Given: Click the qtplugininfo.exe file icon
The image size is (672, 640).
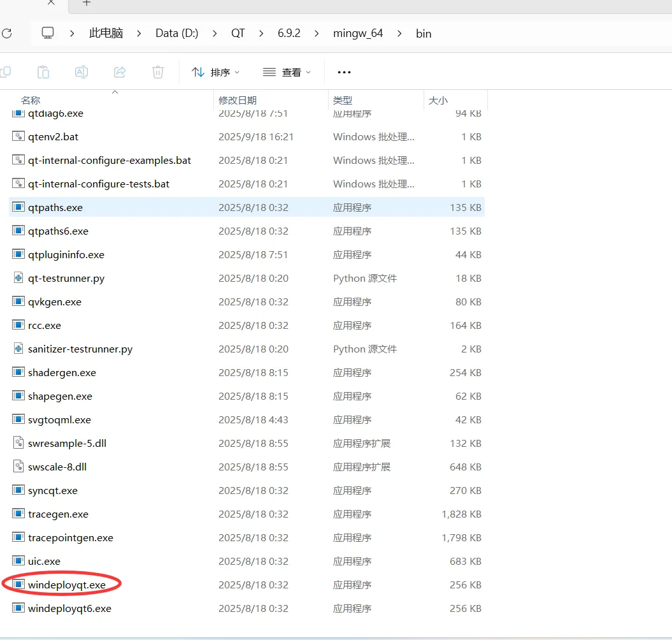Looking at the screenshot, I should [x=18, y=254].
